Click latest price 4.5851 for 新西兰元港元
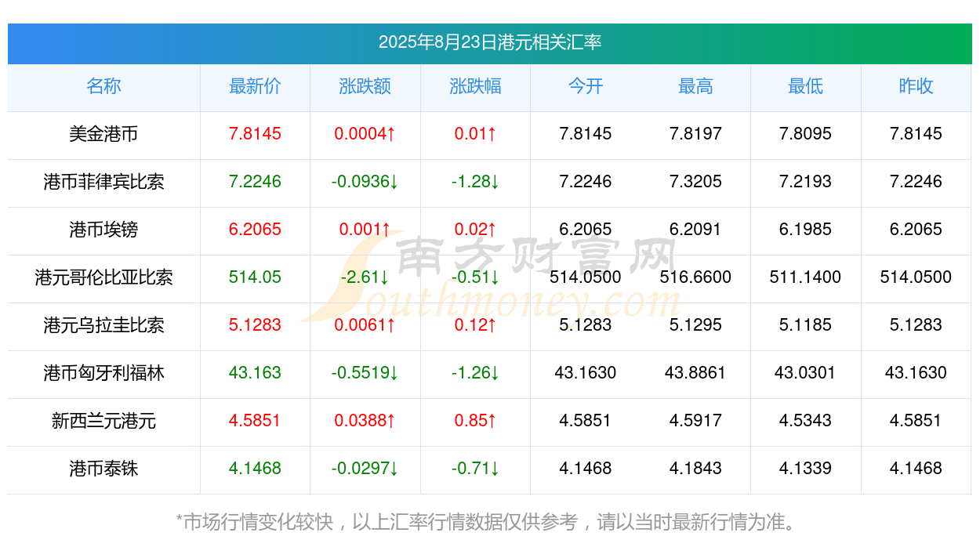 click(255, 421)
